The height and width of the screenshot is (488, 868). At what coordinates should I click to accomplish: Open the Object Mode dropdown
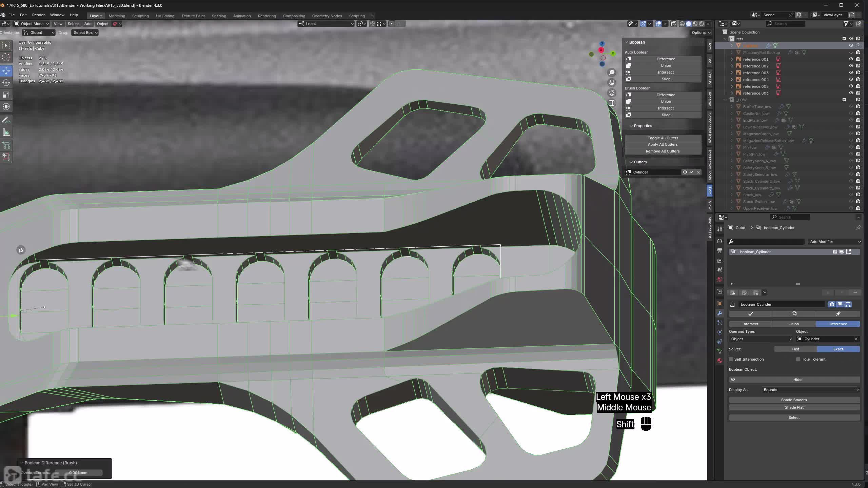31,24
